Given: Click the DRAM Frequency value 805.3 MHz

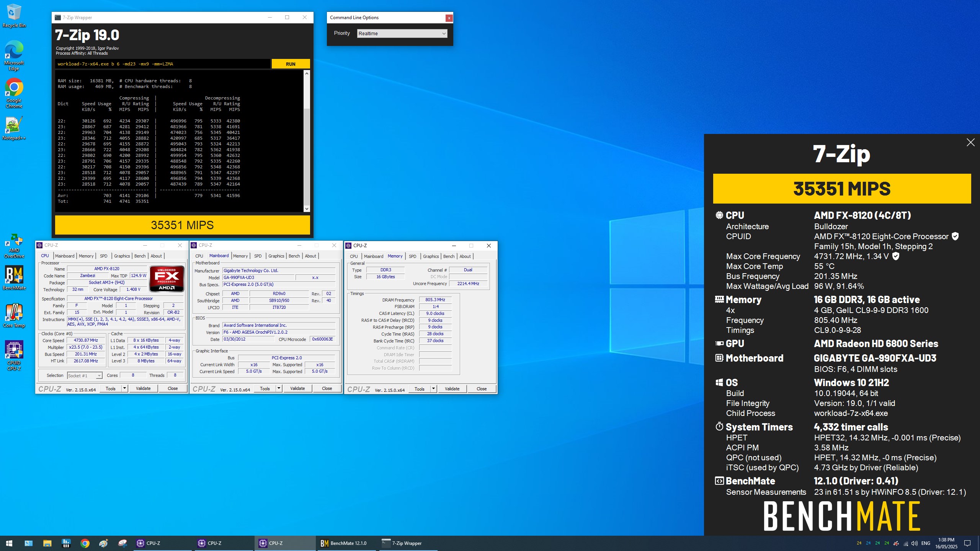Looking at the screenshot, I should pyautogui.click(x=435, y=300).
